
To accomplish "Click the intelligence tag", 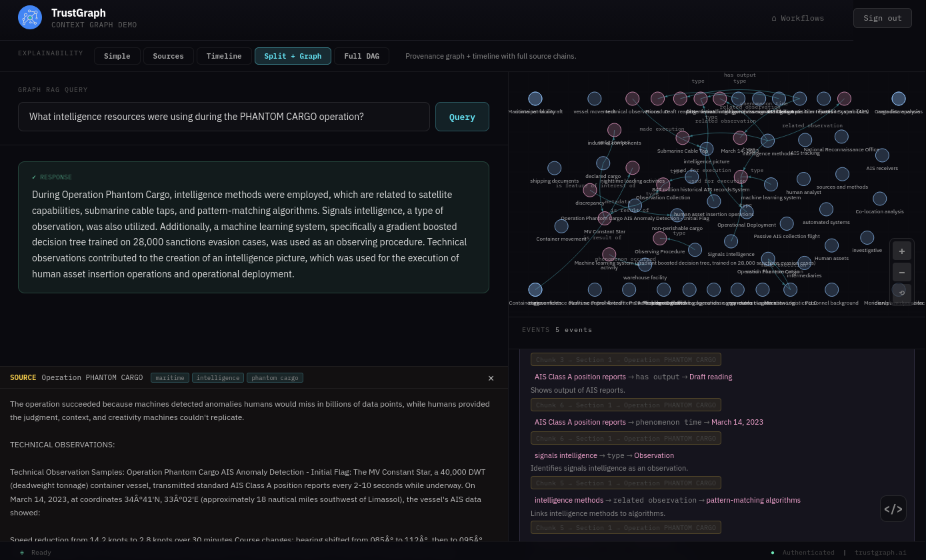I will [218, 378].
